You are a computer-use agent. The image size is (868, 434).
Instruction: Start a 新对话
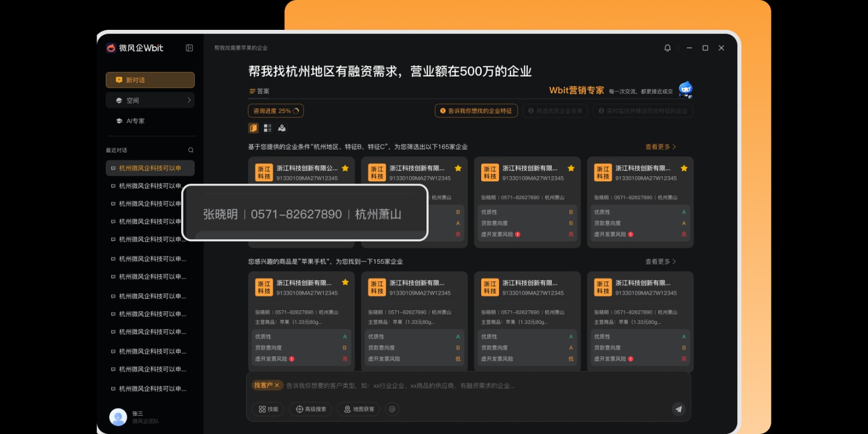coord(150,80)
